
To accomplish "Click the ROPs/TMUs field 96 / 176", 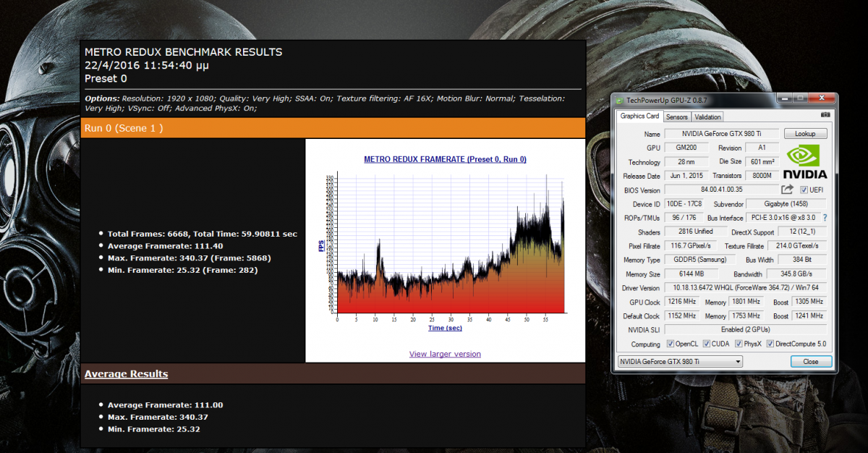I will [682, 218].
